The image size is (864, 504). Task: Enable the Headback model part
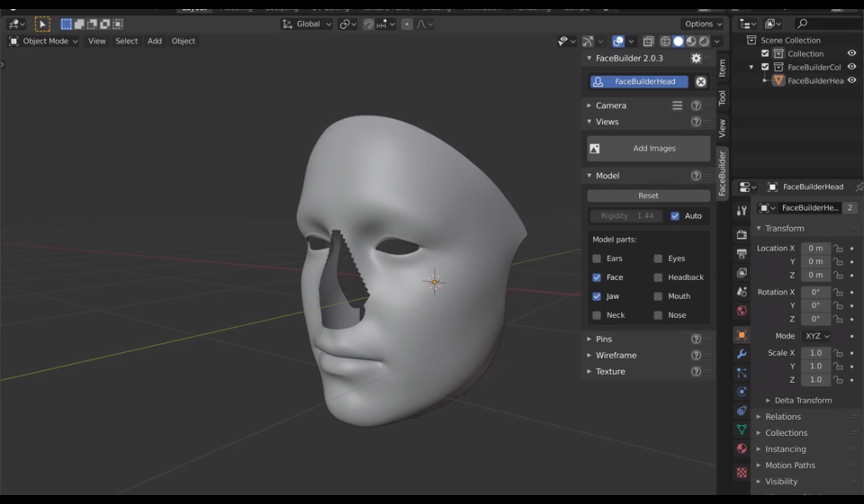tap(658, 277)
